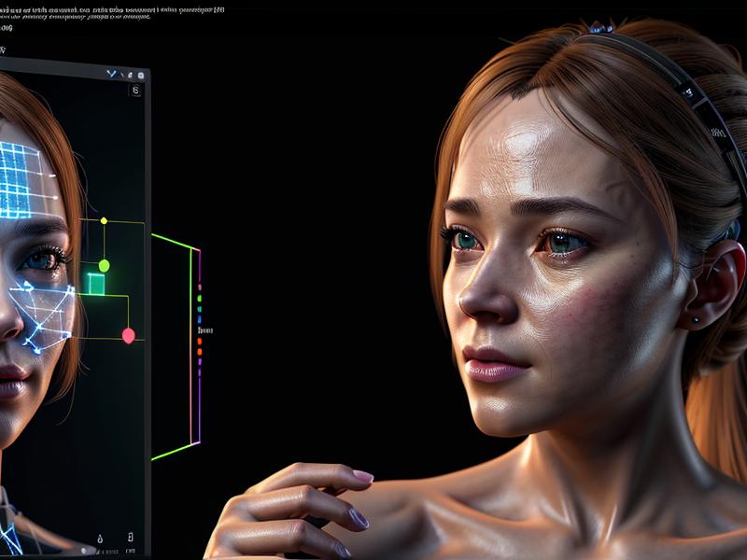747x560 pixels.
Task: Toggle the green dot in the vertical color strip
Action: pos(199,300)
